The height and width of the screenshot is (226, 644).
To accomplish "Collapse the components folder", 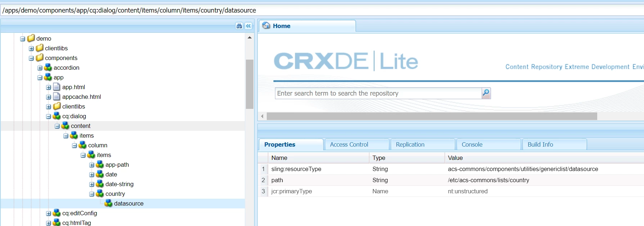I will (x=31, y=58).
